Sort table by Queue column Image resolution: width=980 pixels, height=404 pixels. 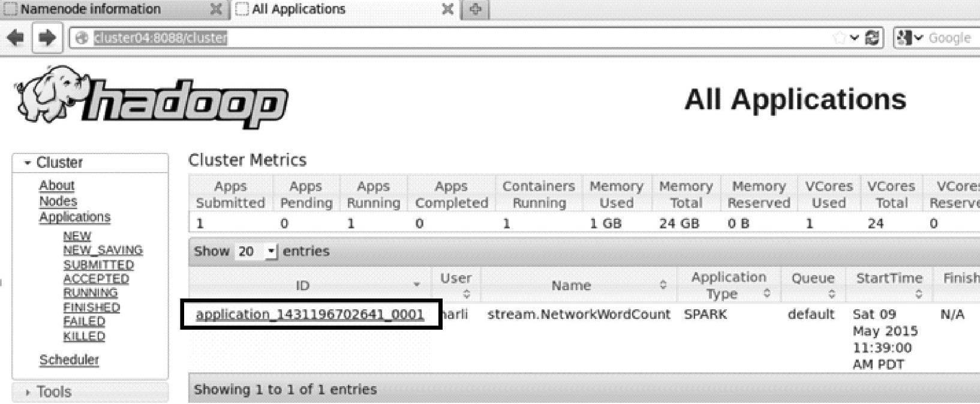pyautogui.click(x=813, y=285)
